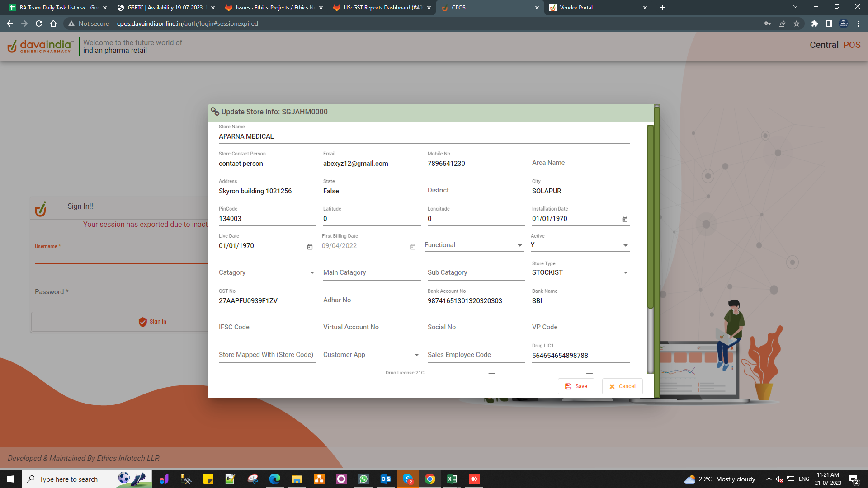
Task: Click the share page icon
Action: pos(782,23)
